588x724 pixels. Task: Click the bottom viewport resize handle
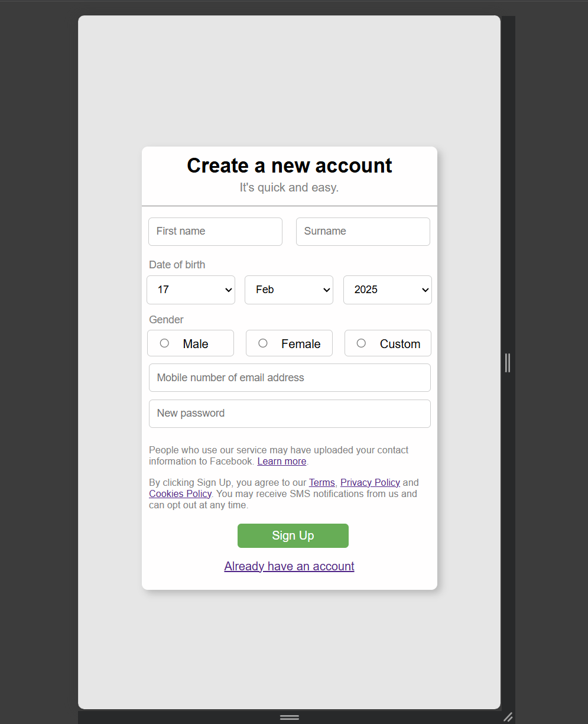[x=290, y=717]
